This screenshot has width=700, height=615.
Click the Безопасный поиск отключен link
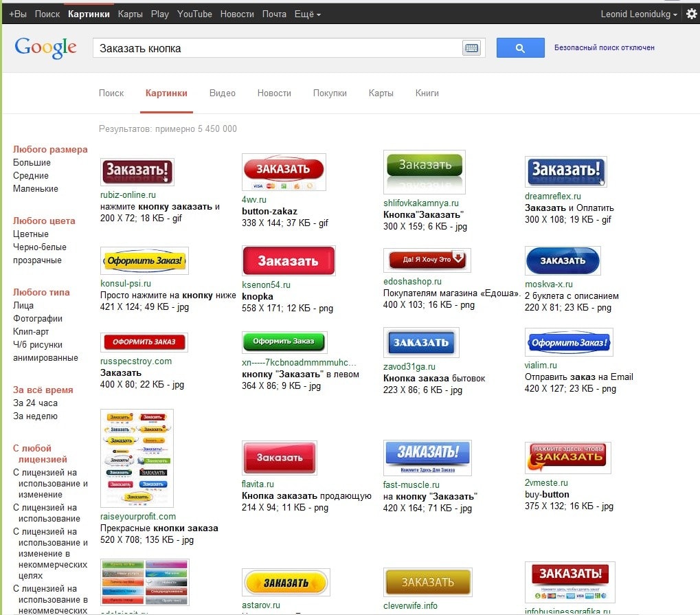605,48
